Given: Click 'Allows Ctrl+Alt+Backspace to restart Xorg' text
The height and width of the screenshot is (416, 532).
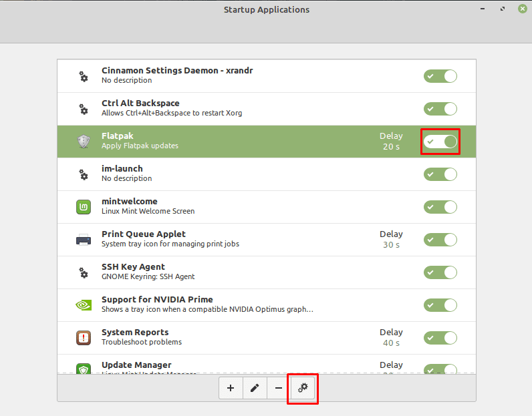Looking at the screenshot, I should [172, 113].
